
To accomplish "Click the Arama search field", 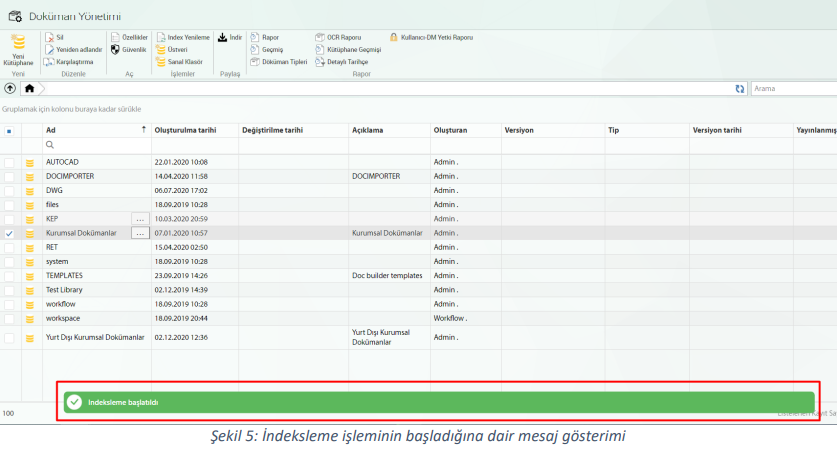I will [x=793, y=89].
